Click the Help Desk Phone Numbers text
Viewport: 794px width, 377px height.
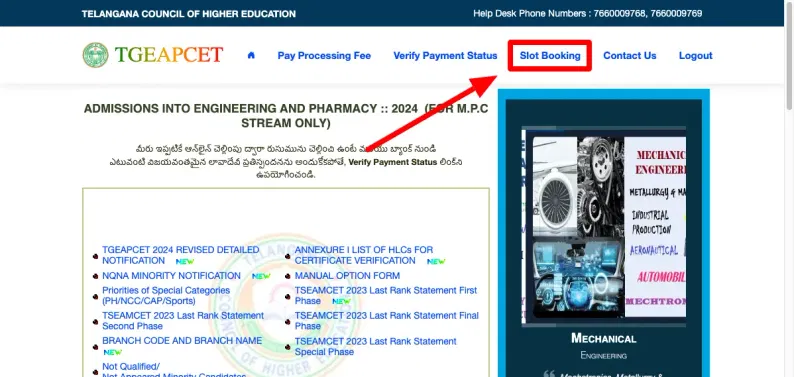coord(587,14)
